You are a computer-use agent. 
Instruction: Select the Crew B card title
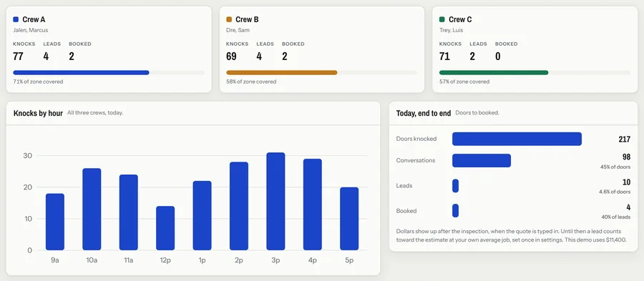click(247, 19)
